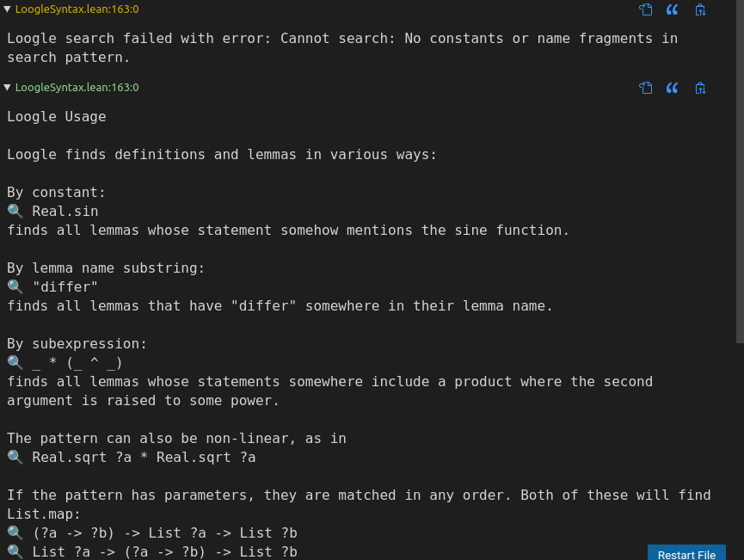The width and height of the screenshot is (744, 560).
Task: Click clipboard icon on the search-failed message
Action: (x=700, y=9)
